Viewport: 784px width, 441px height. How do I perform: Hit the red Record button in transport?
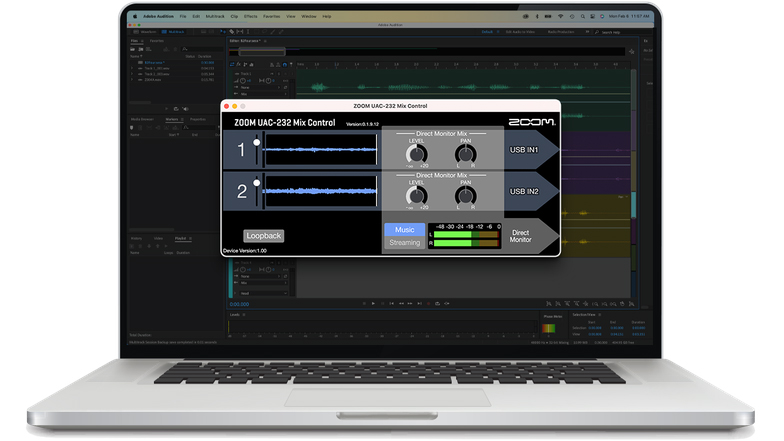428,304
